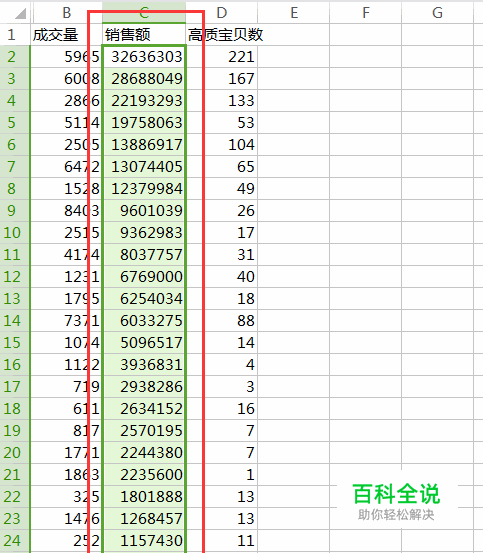
Task: Select cell with value 8403
Action: point(67,211)
